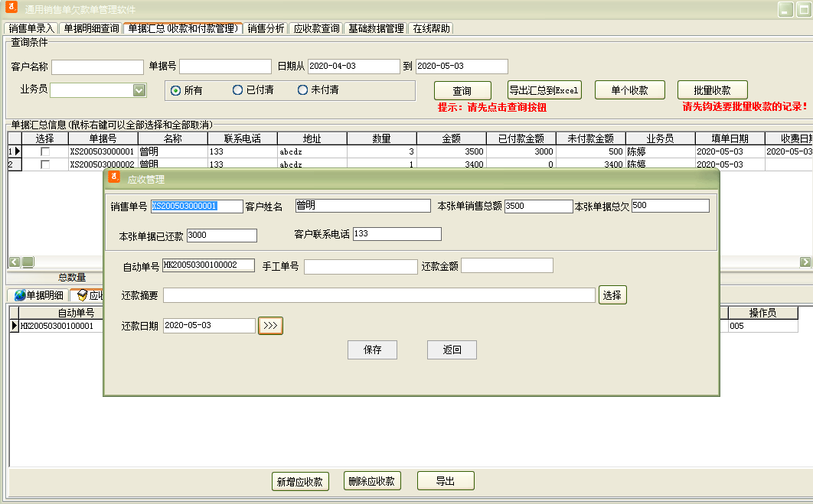Click the 操作员 column header

click(x=762, y=313)
